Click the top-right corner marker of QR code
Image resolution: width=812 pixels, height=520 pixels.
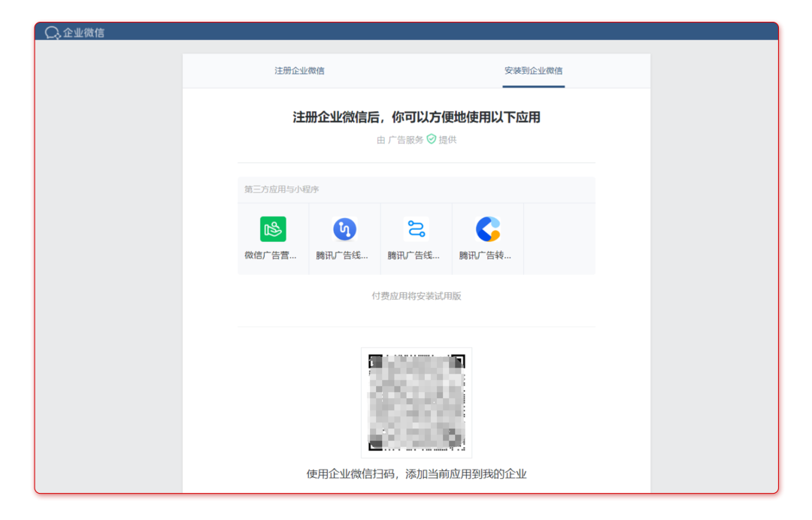(457, 361)
